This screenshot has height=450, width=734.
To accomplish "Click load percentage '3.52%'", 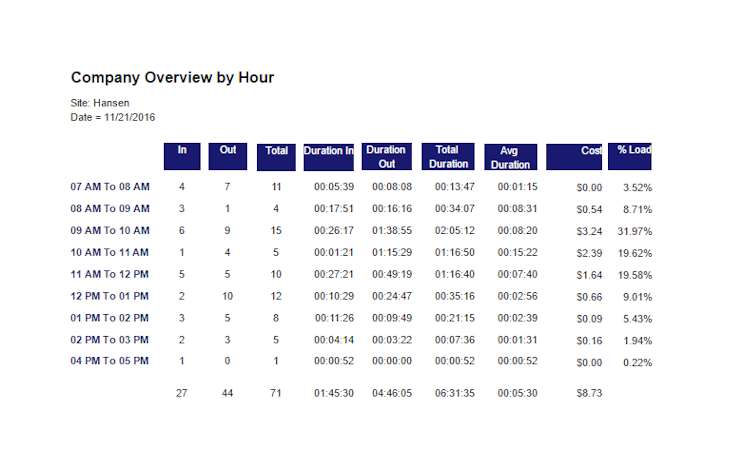I will 637,188.
